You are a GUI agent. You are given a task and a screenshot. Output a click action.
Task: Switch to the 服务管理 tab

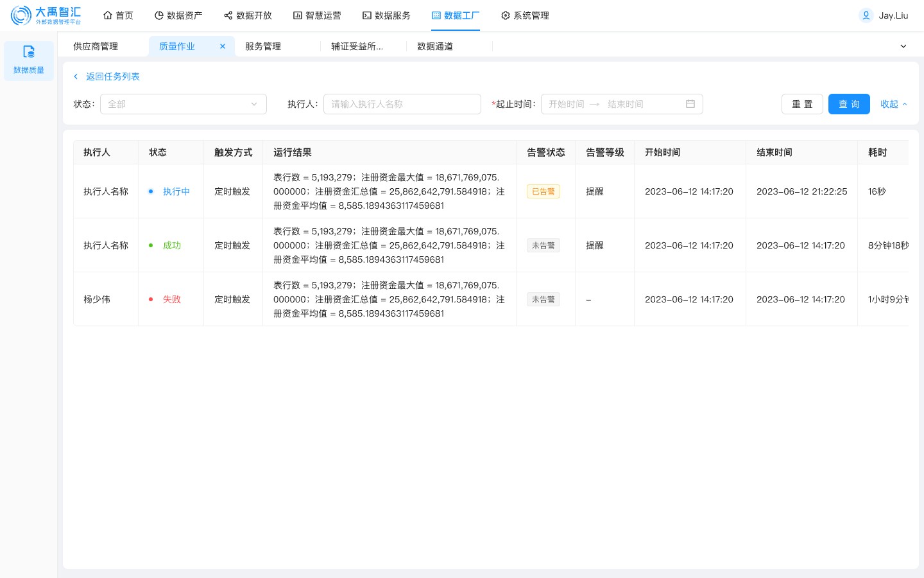tap(263, 46)
